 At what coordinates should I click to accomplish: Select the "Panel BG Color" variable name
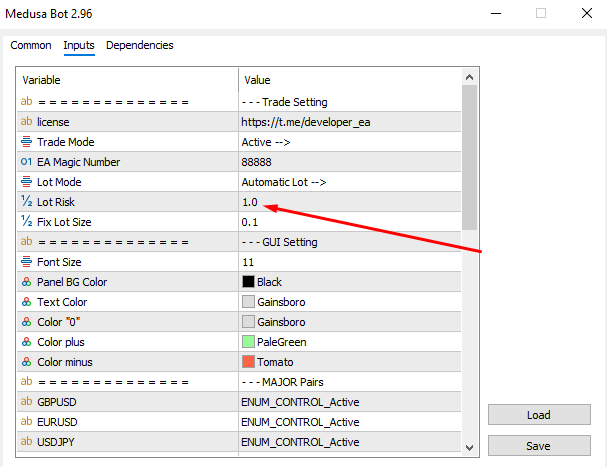[x=72, y=282]
